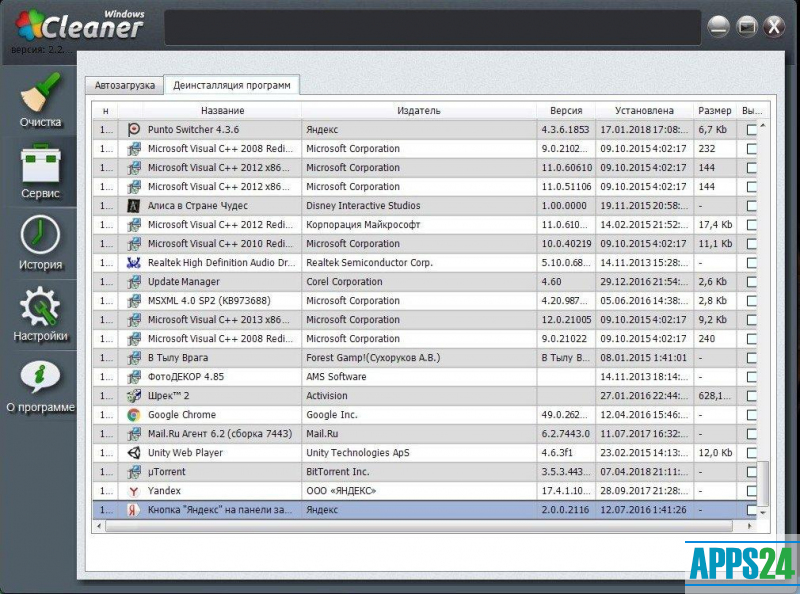Switch to the Деинсталляция программ tab
The width and height of the screenshot is (800, 594).
point(232,85)
